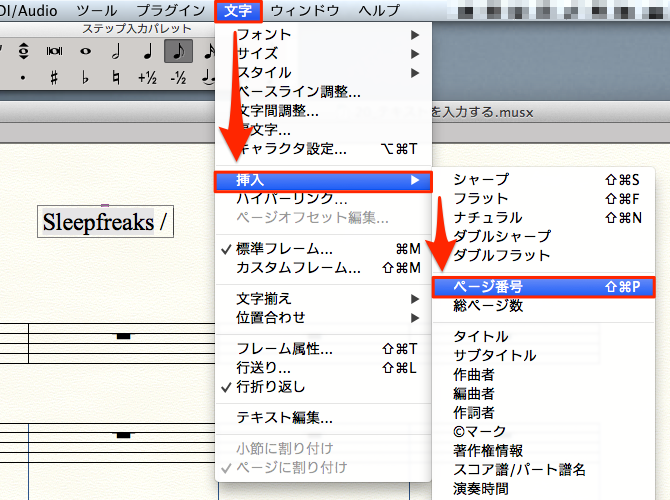The width and height of the screenshot is (670, 500).
Task: Open the 文字 menu in menu bar
Action: [238, 11]
